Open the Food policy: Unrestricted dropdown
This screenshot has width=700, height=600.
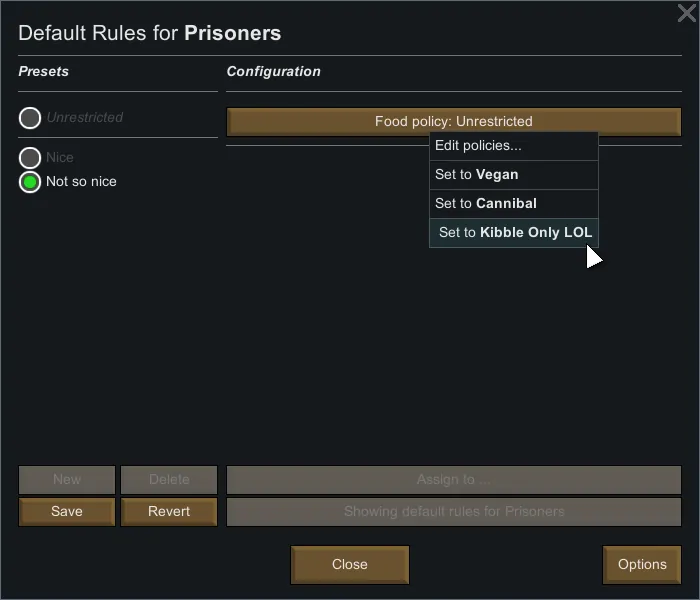pyautogui.click(x=453, y=121)
